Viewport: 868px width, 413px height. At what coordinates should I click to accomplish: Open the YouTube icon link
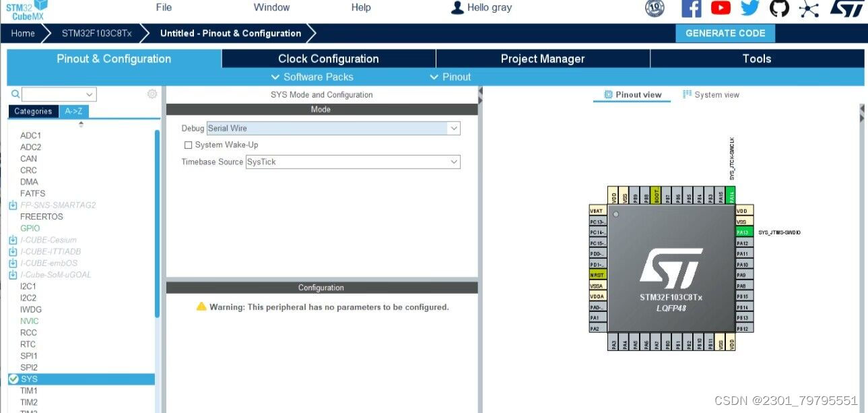click(x=721, y=8)
